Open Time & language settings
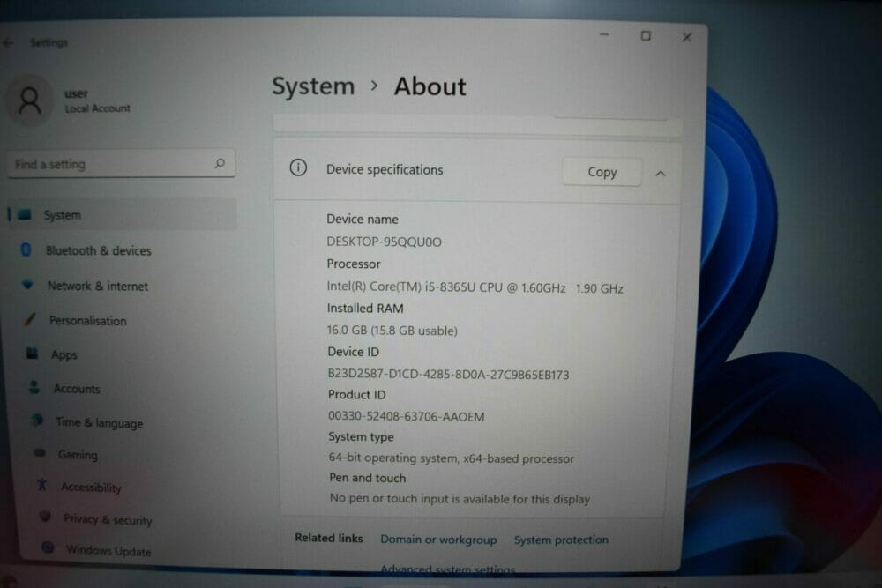Screen dimensions: 882x588 tap(100, 423)
